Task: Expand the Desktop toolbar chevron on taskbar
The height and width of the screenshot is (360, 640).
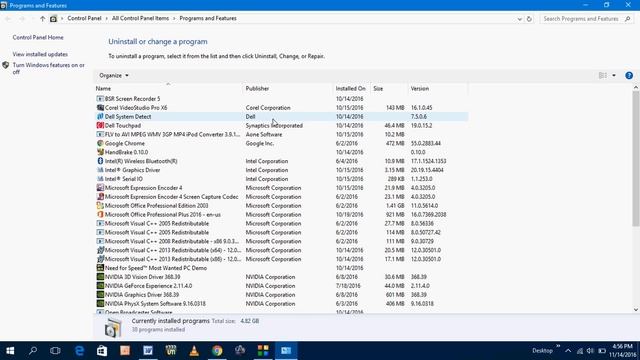Action: tap(558, 347)
